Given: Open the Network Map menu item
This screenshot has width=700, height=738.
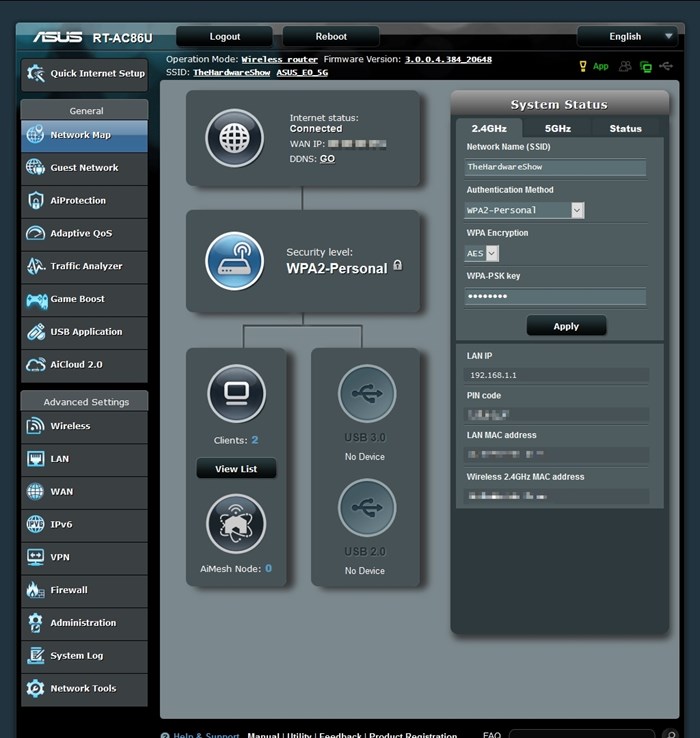Looking at the screenshot, I should [x=84, y=136].
